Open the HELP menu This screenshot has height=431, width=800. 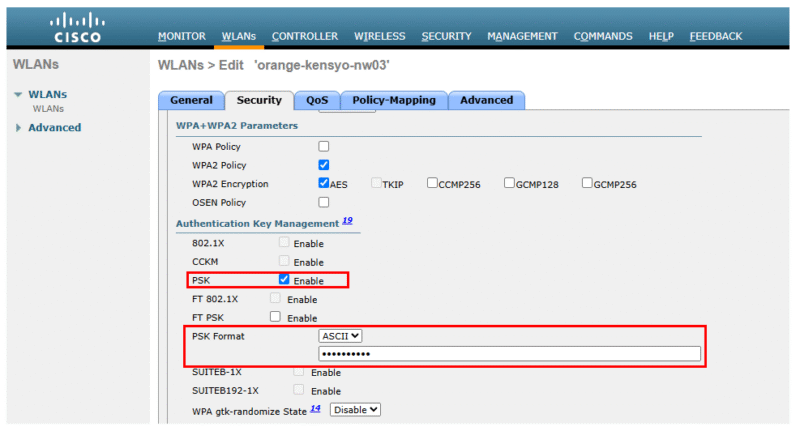661,36
